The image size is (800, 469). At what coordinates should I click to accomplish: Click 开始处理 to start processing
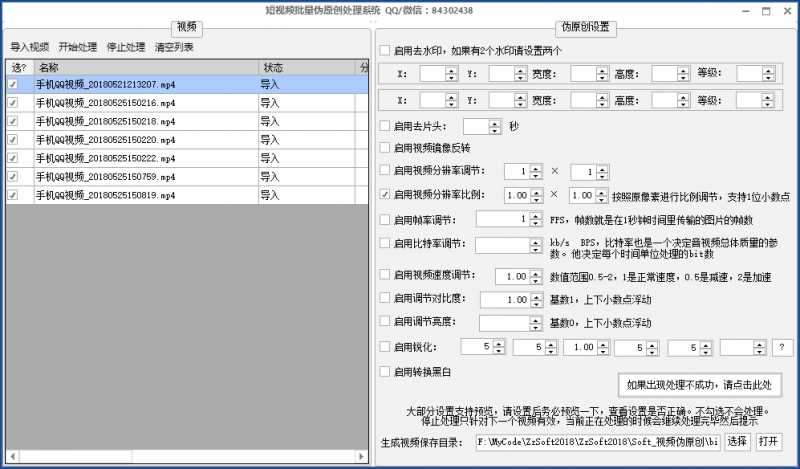[x=78, y=47]
